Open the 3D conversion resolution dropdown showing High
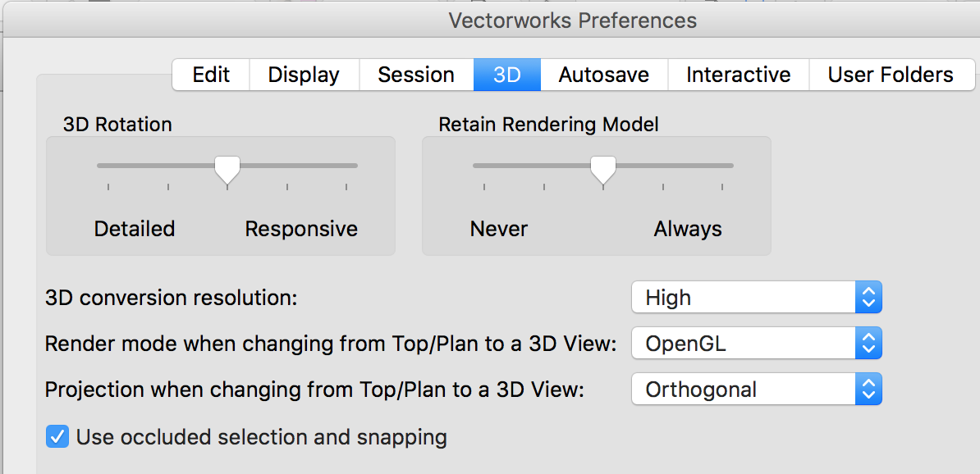980x474 pixels. tap(739, 297)
